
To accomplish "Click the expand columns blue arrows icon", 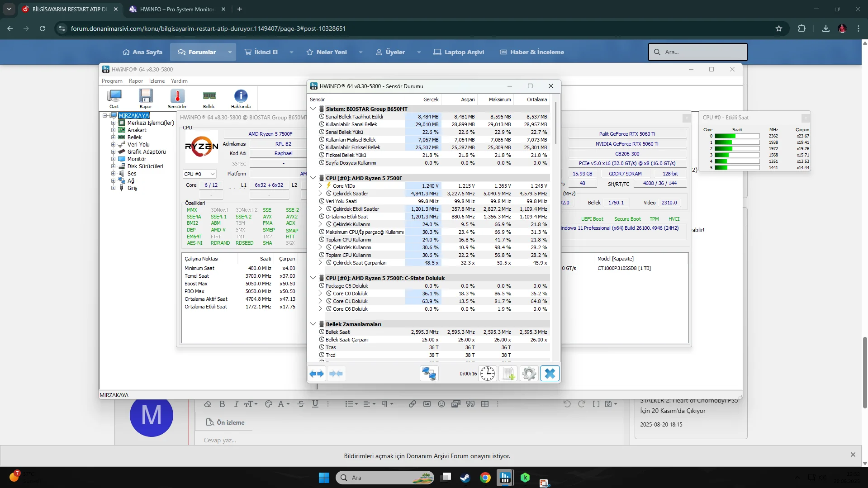I will click(x=317, y=374).
